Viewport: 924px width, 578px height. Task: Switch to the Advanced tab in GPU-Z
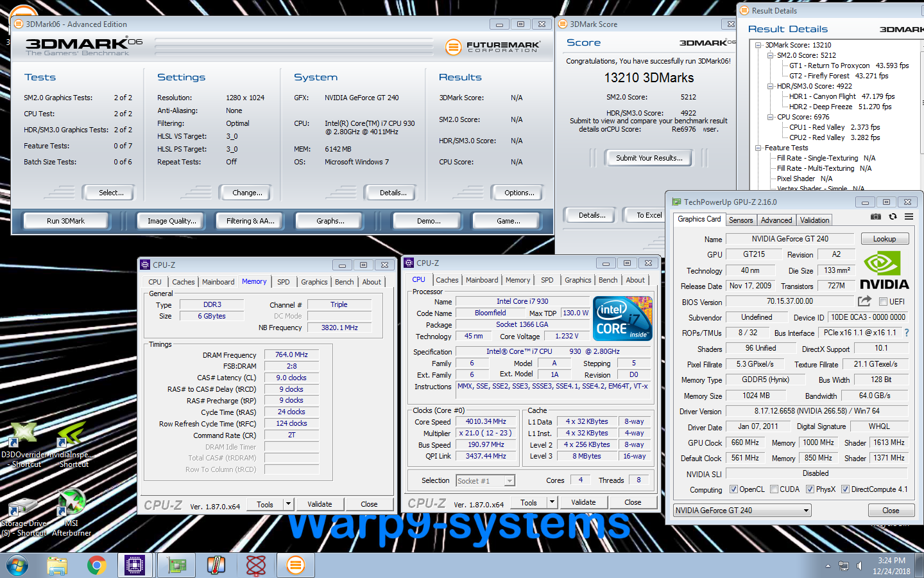(x=776, y=220)
